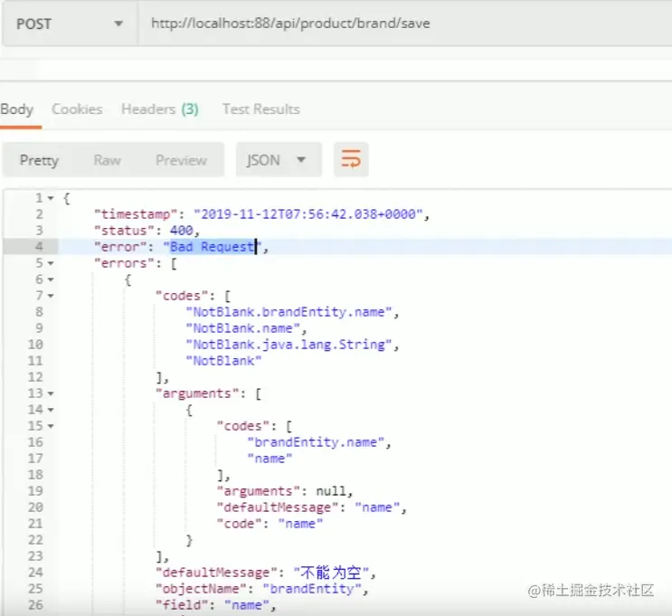Click the "name" value on line 17
672x616 pixels.
270,459
